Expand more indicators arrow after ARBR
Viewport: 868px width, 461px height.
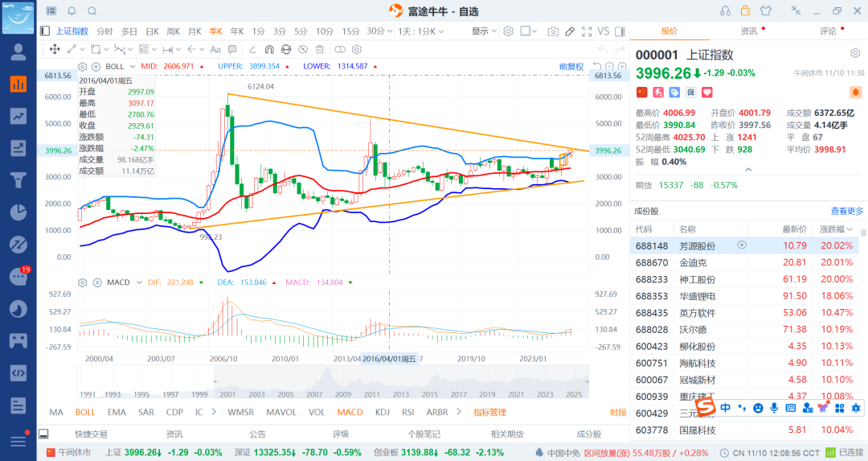(458, 412)
